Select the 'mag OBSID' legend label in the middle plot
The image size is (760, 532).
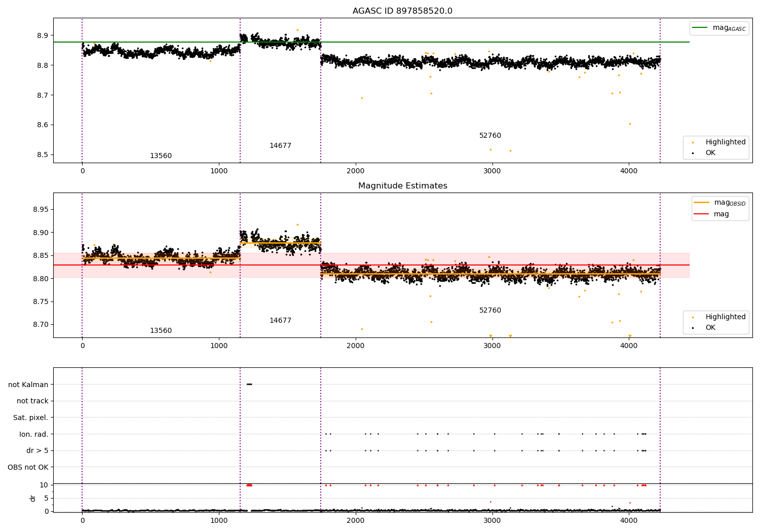coord(730,203)
